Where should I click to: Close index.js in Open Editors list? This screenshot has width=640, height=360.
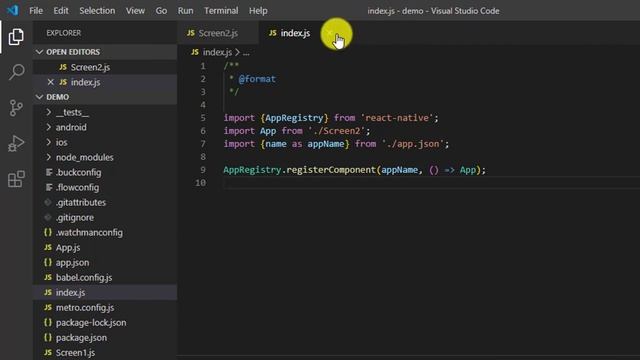(51, 82)
